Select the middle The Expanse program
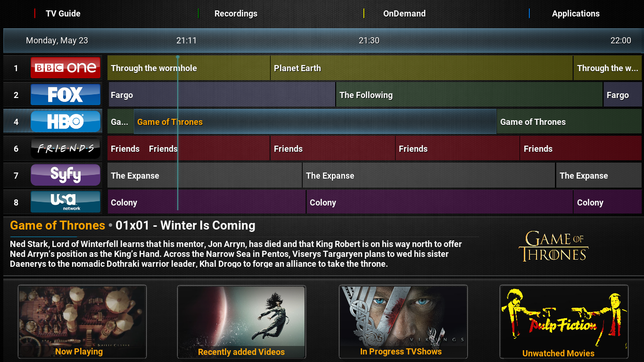644x362 pixels. coord(429,175)
